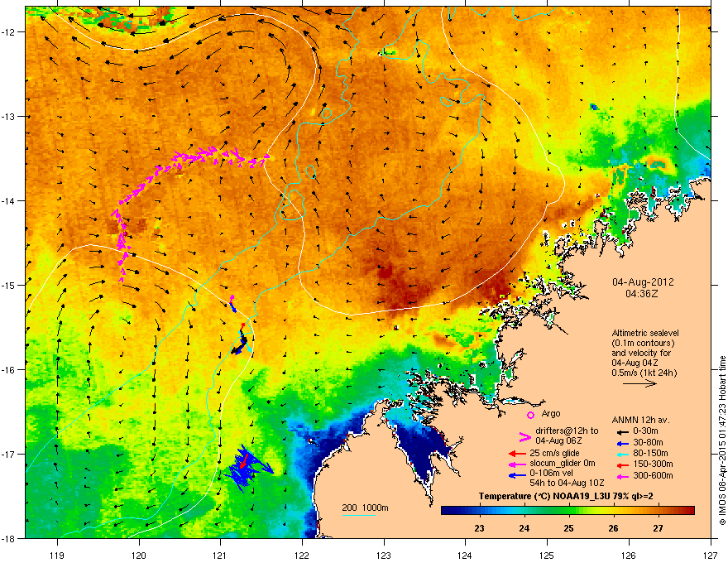Click the magenta drifters chevron legend symbol

coord(524,436)
